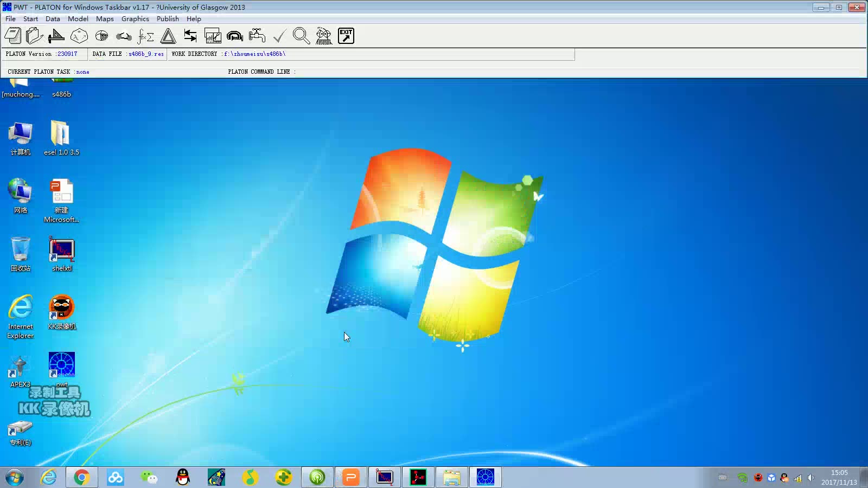Click the checkmark validation icon
The width and height of the screenshot is (868, 488).
pyautogui.click(x=279, y=36)
